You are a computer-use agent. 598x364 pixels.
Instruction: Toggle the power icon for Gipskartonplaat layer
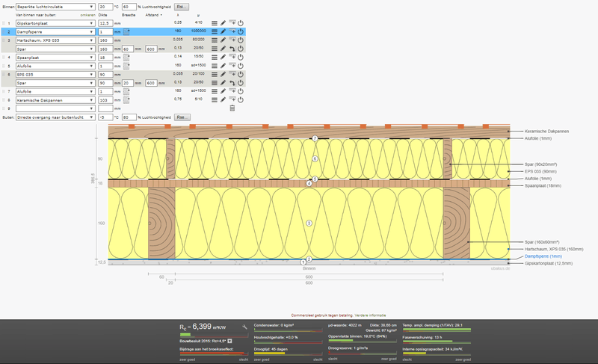[241, 23]
